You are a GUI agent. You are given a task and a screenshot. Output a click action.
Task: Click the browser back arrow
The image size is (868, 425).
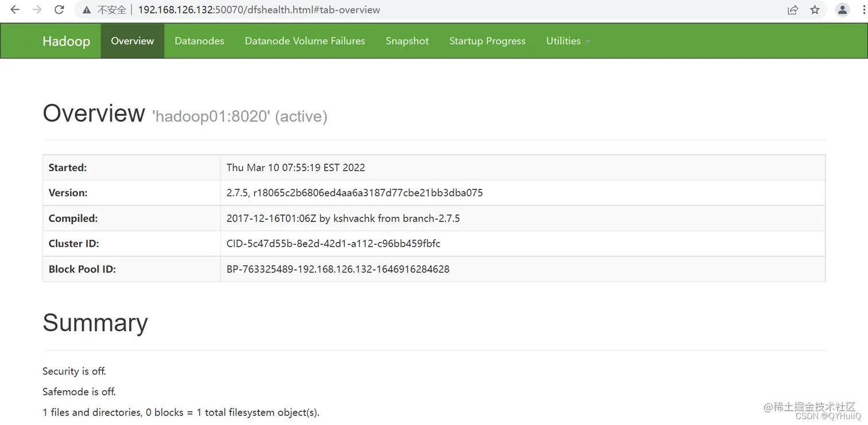tap(15, 10)
